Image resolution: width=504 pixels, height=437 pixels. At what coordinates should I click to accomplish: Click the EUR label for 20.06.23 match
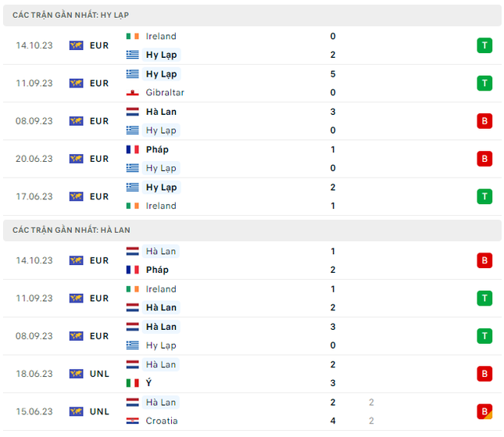point(99,159)
